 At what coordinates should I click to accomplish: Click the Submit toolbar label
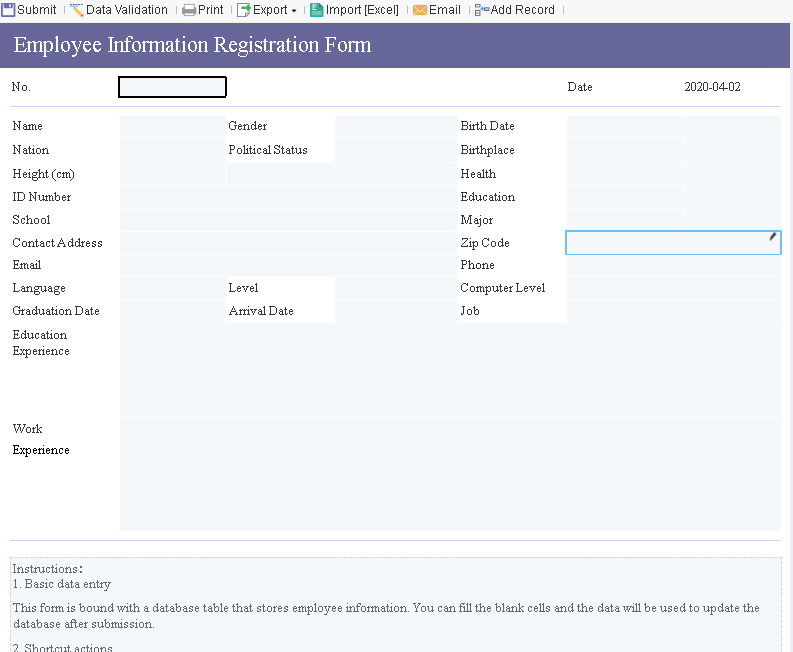click(37, 10)
